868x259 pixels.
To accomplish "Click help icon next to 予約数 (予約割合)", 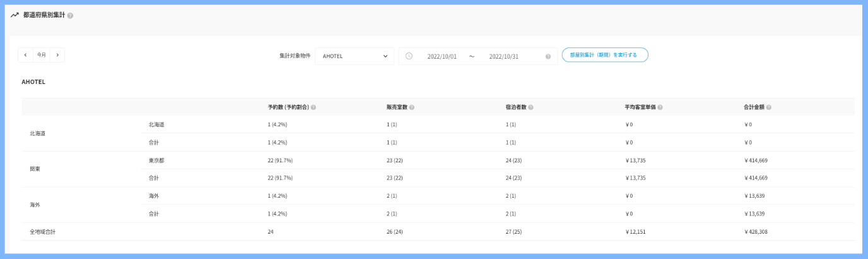I will tap(314, 107).
